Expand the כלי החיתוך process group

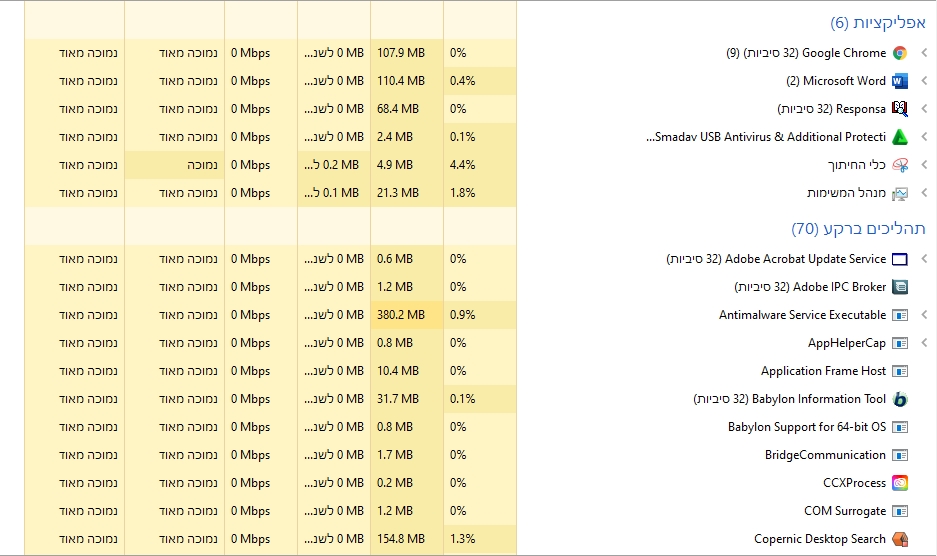[x=924, y=165]
